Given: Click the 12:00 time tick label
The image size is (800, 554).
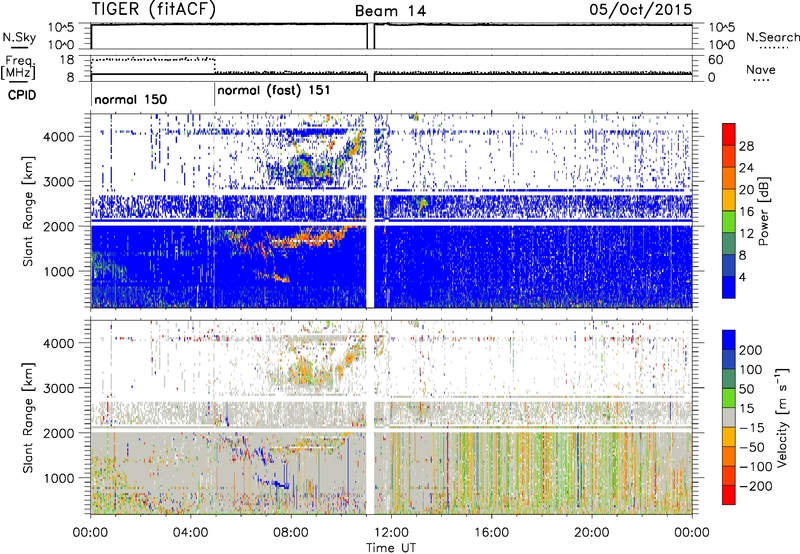Looking at the screenshot, I should 391,533.
